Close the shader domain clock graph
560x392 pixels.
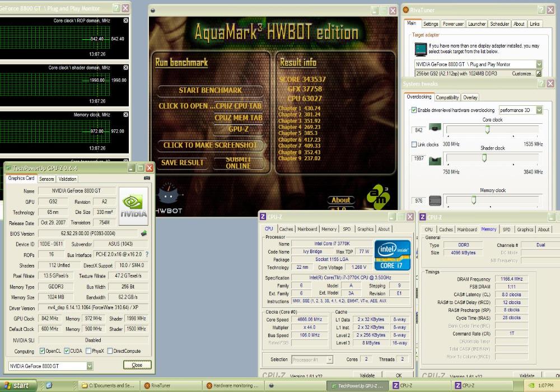point(125,67)
